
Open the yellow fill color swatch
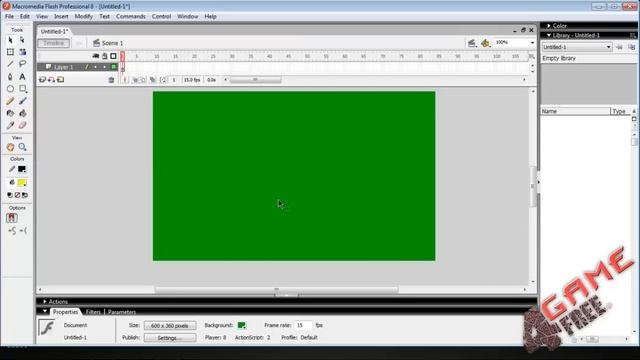(22, 182)
